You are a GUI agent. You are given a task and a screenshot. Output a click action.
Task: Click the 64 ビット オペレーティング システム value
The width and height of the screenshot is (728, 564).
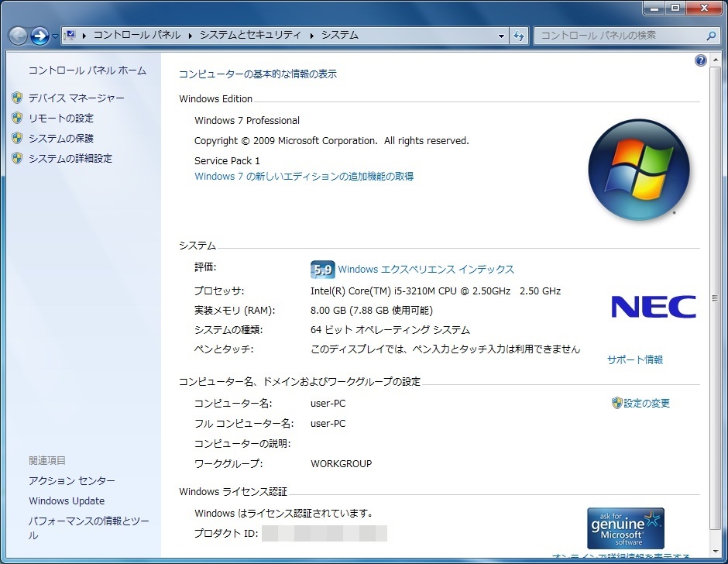pos(390,330)
